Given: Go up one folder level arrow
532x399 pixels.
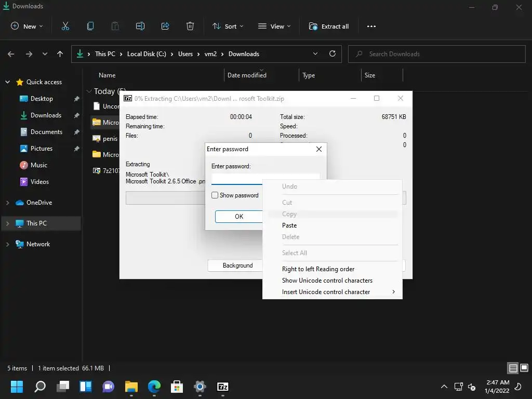Looking at the screenshot, I should [60, 54].
